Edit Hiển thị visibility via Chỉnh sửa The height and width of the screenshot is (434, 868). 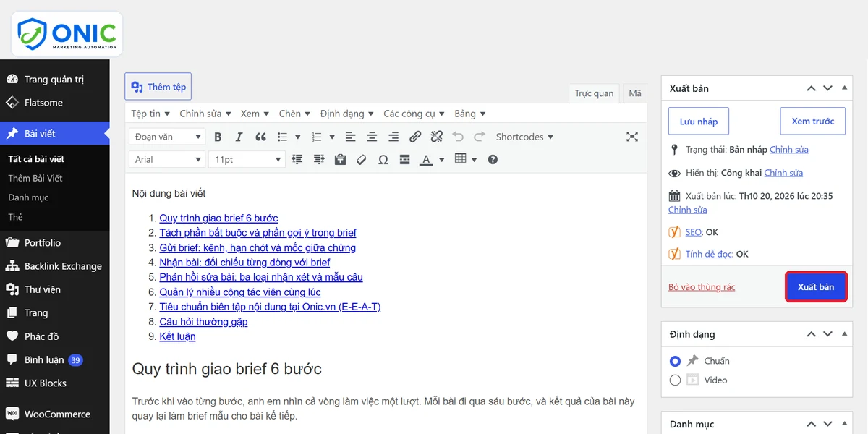[783, 173]
